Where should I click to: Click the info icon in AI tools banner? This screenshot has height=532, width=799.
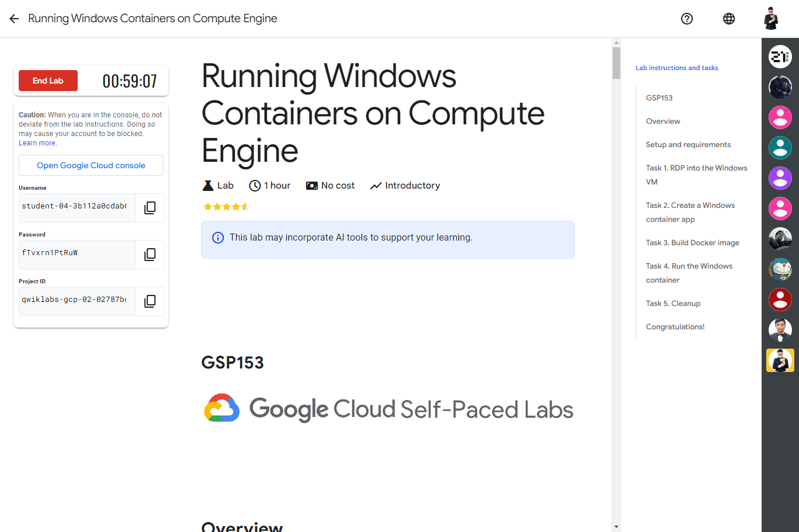click(x=218, y=238)
